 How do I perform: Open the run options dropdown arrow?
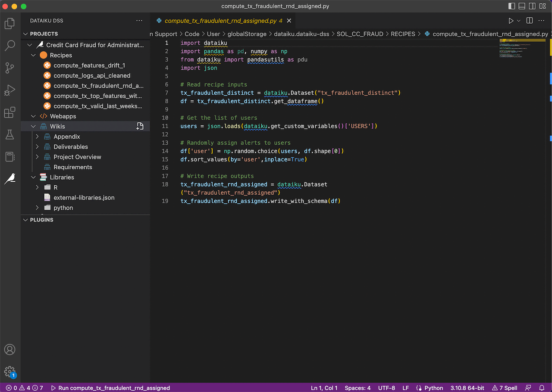click(518, 21)
